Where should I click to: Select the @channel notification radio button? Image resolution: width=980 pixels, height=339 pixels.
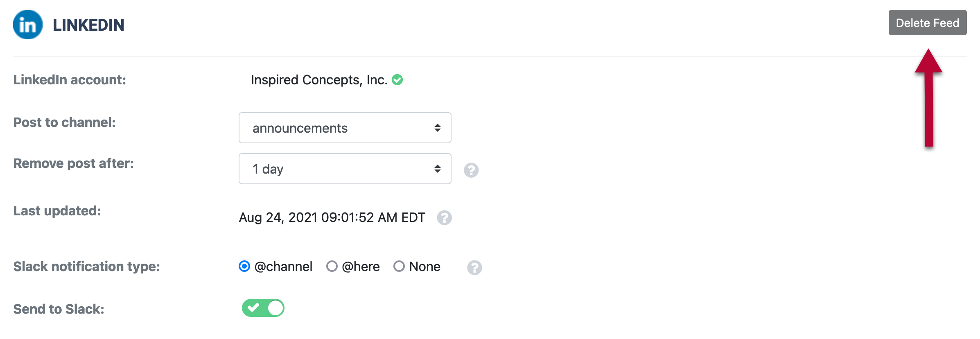(244, 266)
